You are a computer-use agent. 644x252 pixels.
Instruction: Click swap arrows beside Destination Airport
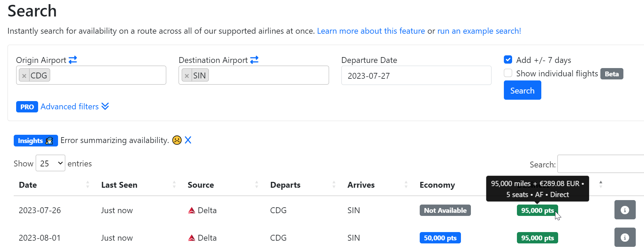coord(254,60)
